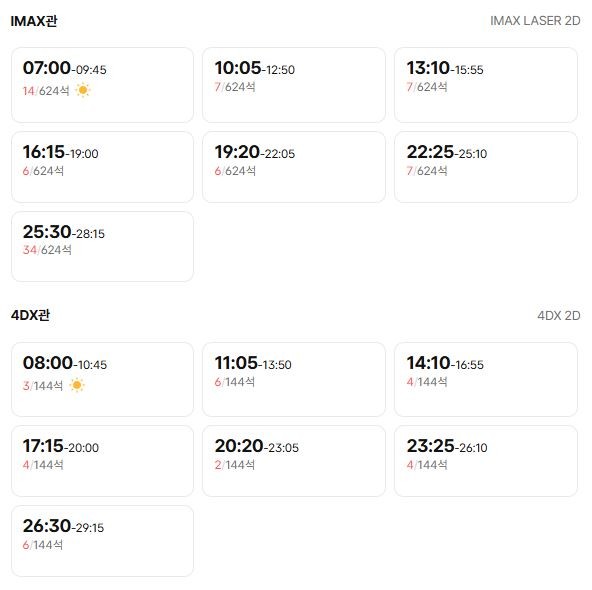Image resolution: width=592 pixels, height=590 pixels.
Task: Select the 17:15-20:00 4DX screening
Action: 102,461
